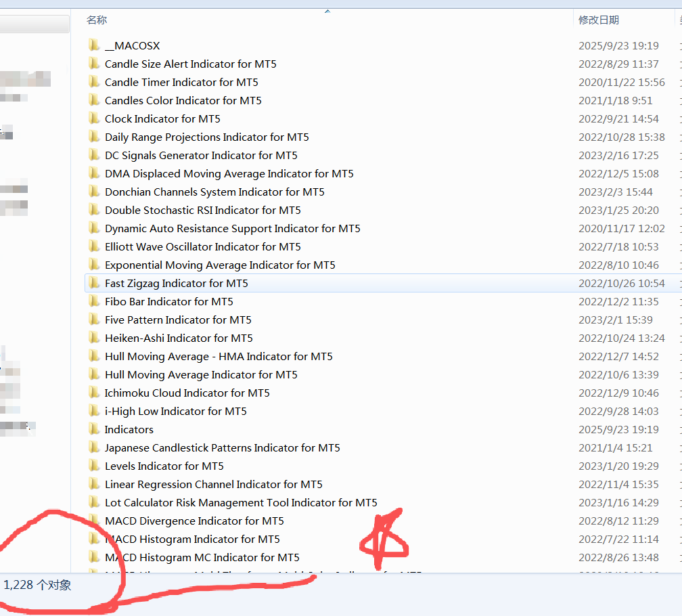682x616 pixels.
Task: Select the name 'Elliott Wave Oscillator Indicator for MT5'
Action: click(x=203, y=246)
